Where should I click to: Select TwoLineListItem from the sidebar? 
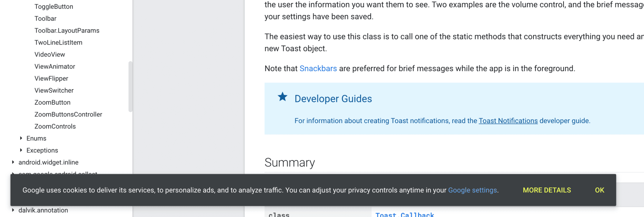(58, 42)
